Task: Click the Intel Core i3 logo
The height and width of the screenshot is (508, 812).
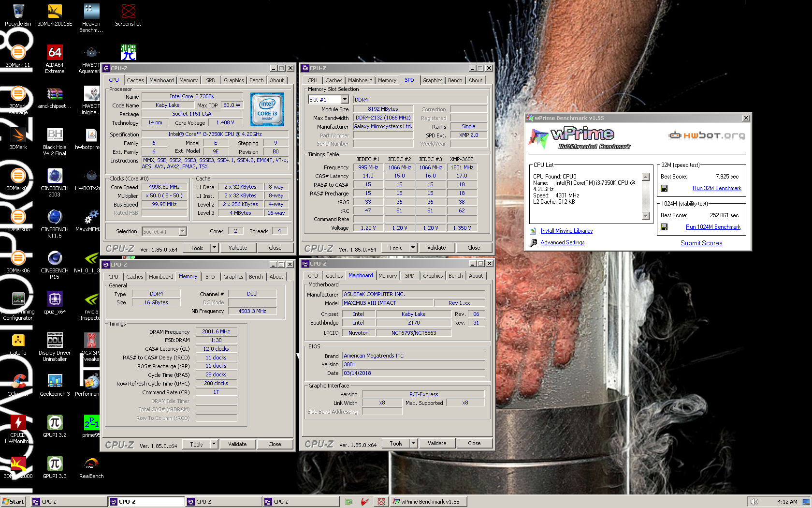Action: tap(267, 110)
